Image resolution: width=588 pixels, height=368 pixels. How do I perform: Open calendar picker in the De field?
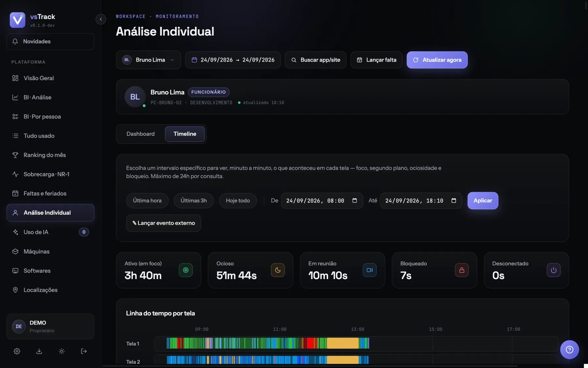[x=354, y=201]
